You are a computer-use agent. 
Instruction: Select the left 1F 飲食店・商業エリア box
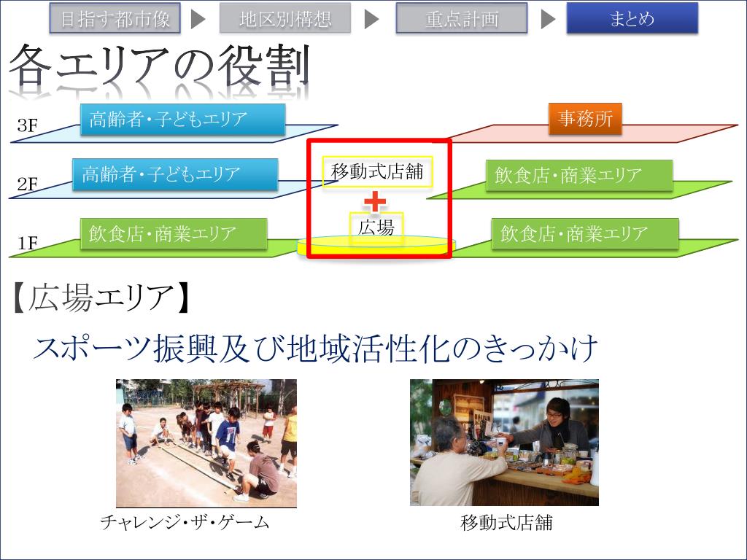click(174, 234)
